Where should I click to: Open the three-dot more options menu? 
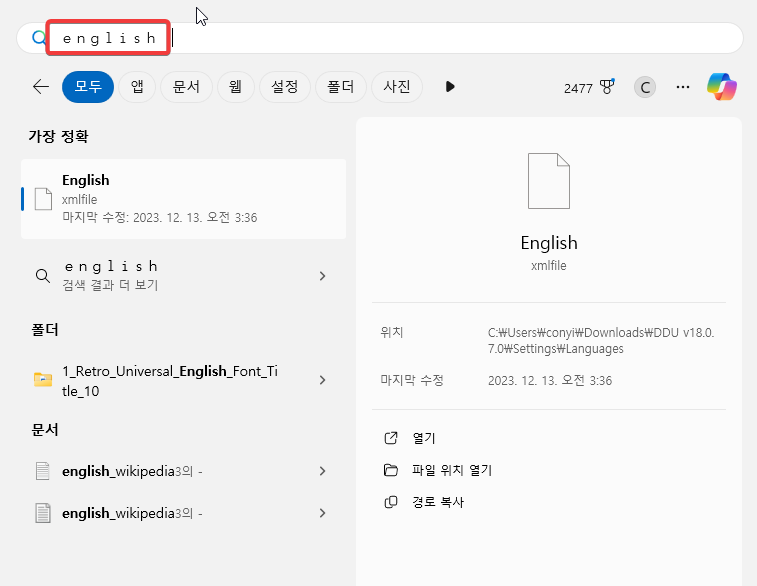[x=683, y=87]
